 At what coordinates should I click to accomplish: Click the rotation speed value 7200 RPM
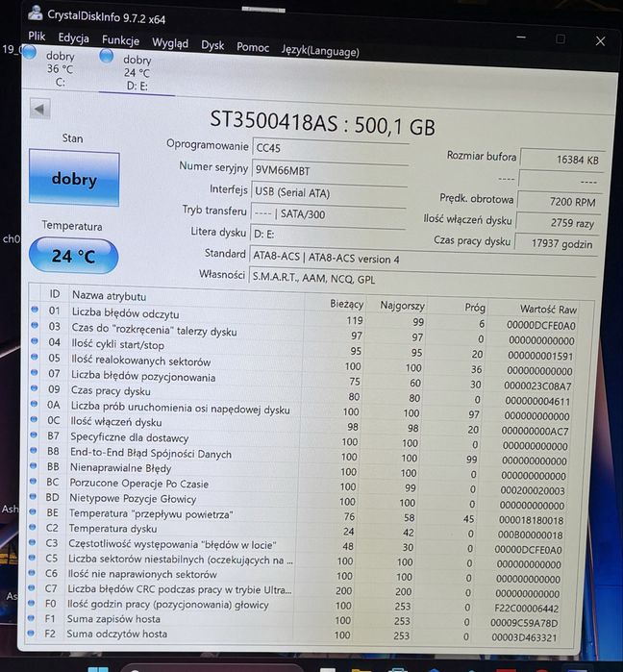(560, 202)
